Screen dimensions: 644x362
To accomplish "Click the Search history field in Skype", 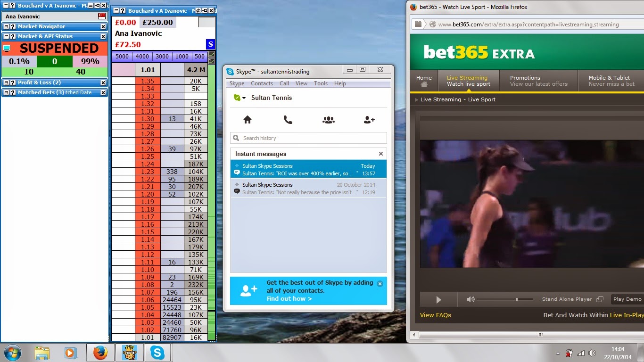I will [x=308, y=138].
